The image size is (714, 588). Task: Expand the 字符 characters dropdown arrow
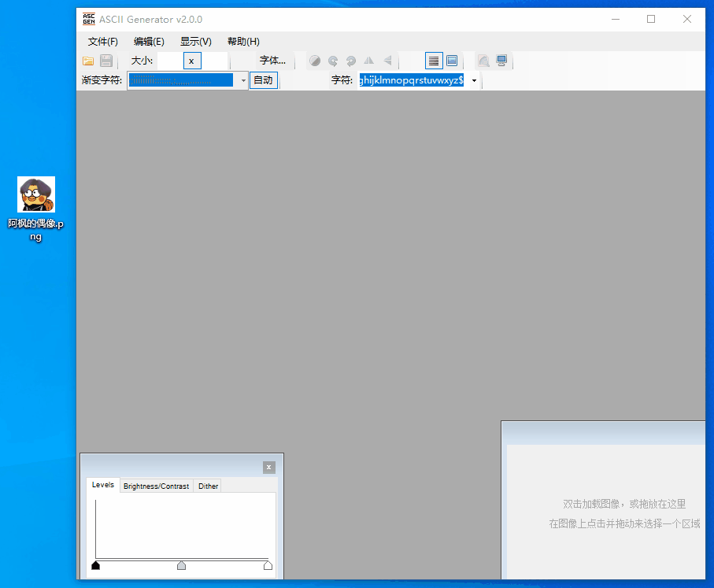click(x=474, y=80)
